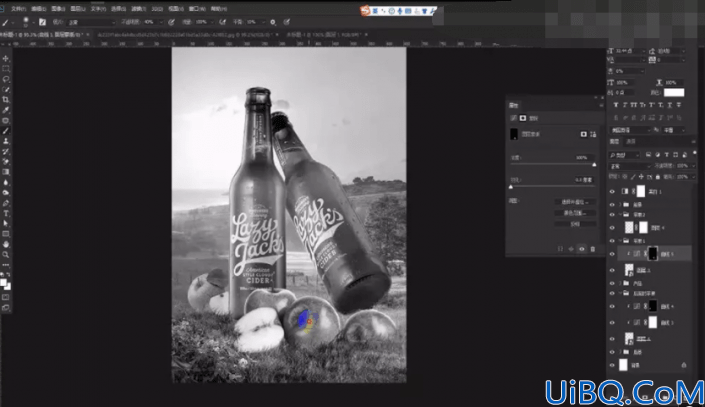Select the Dodge tool
This screenshot has width=705, height=407.
click(x=6, y=193)
